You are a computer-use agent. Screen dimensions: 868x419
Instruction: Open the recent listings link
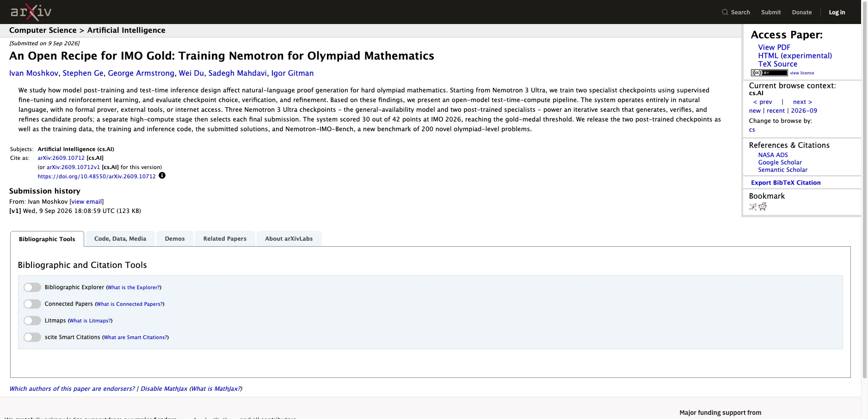[776, 111]
